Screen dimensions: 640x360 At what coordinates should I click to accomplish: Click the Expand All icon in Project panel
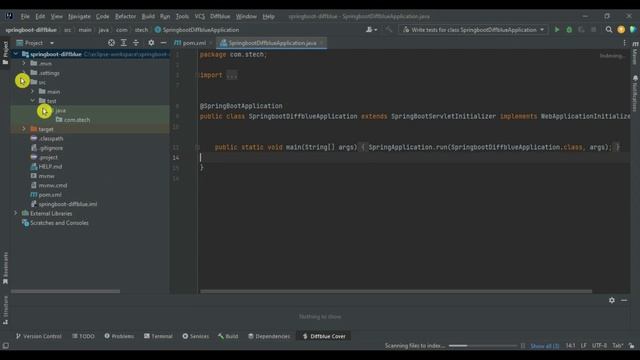click(124, 43)
